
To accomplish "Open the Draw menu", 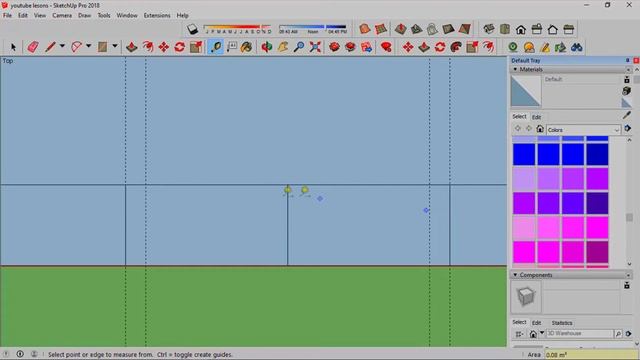I will [84, 16].
